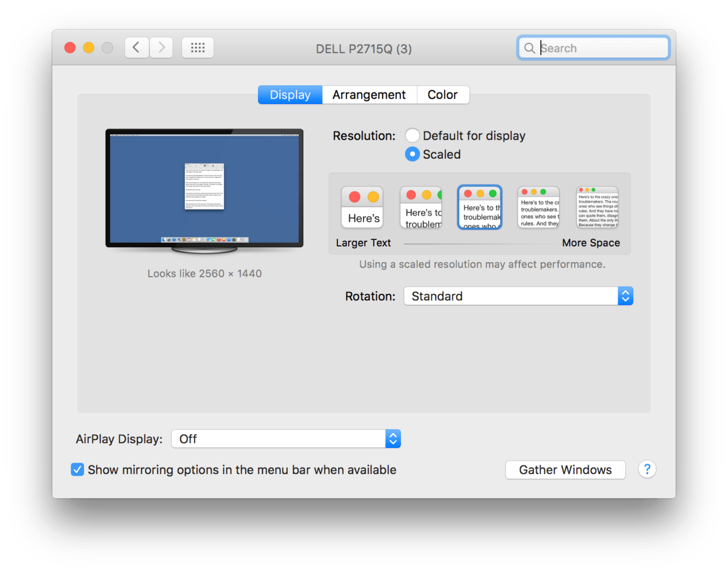Switch to the Arrangement tab
This screenshot has width=728, height=573.
pos(369,95)
